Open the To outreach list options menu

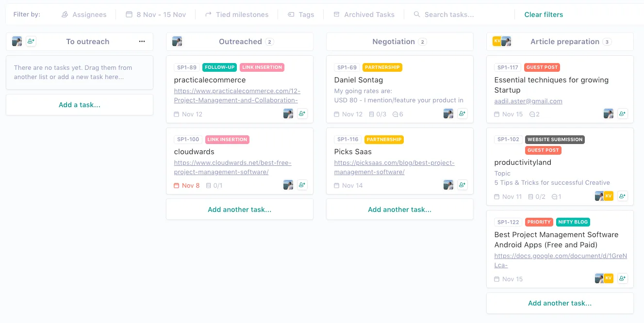[142, 42]
